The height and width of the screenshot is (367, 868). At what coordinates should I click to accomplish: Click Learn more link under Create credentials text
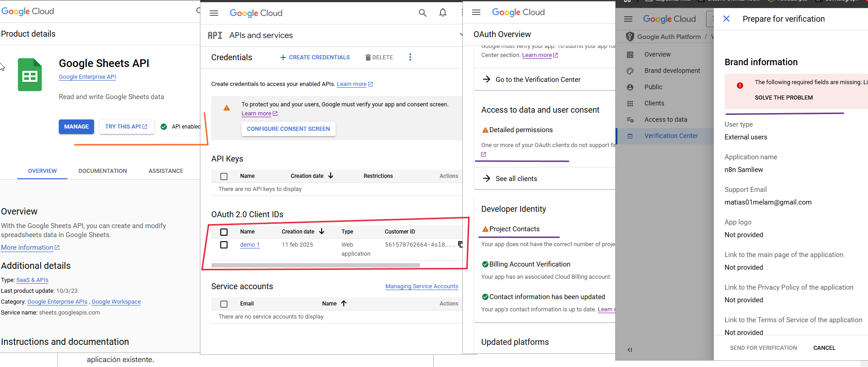point(355,84)
